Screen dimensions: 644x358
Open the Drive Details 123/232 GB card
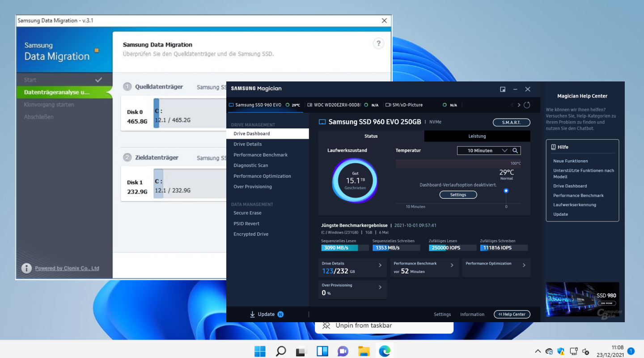[x=352, y=268]
